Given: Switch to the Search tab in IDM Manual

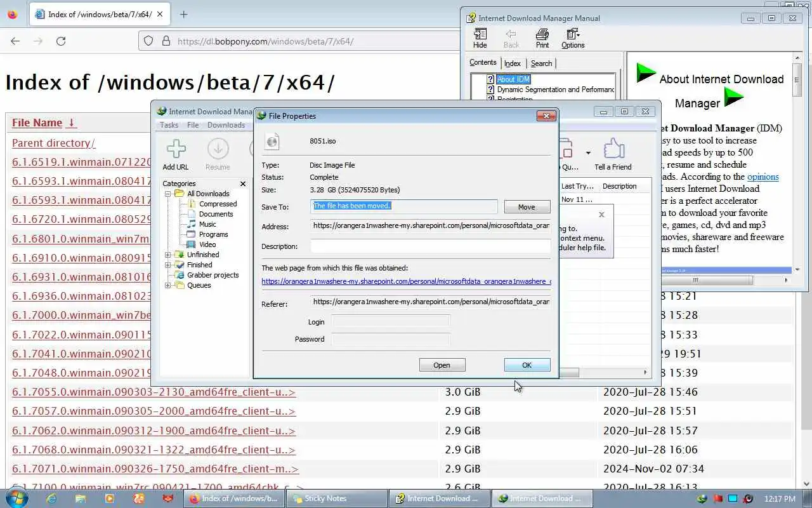Looking at the screenshot, I should [541, 63].
